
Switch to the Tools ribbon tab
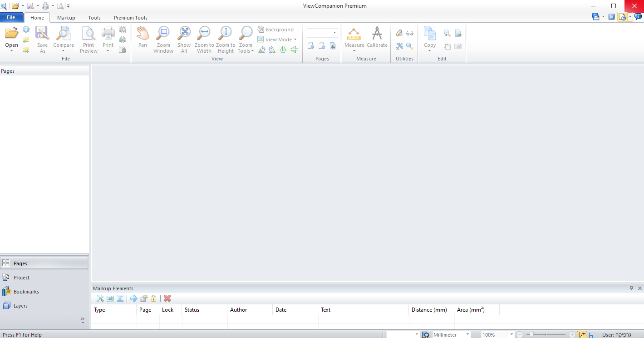pyautogui.click(x=94, y=18)
